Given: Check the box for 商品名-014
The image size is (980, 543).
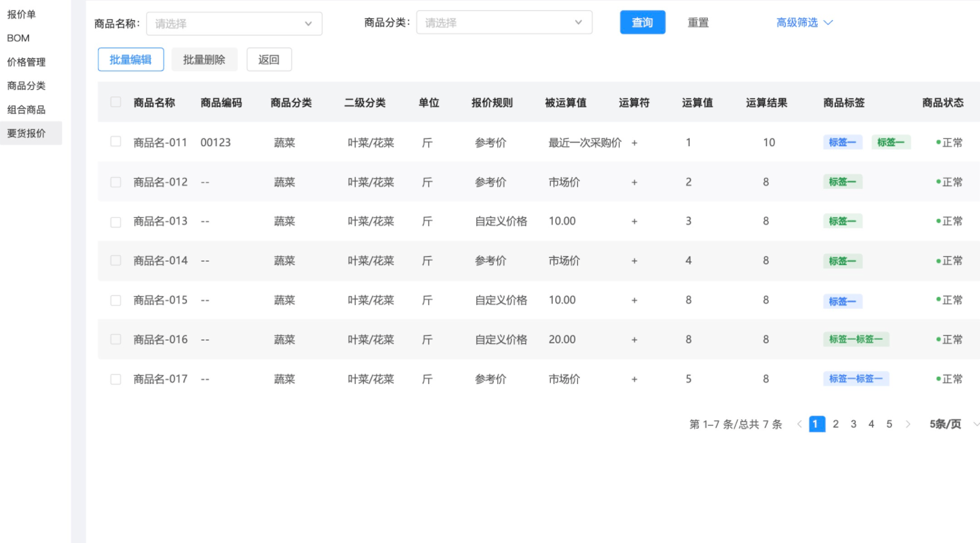Looking at the screenshot, I should (x=116, y=261).
